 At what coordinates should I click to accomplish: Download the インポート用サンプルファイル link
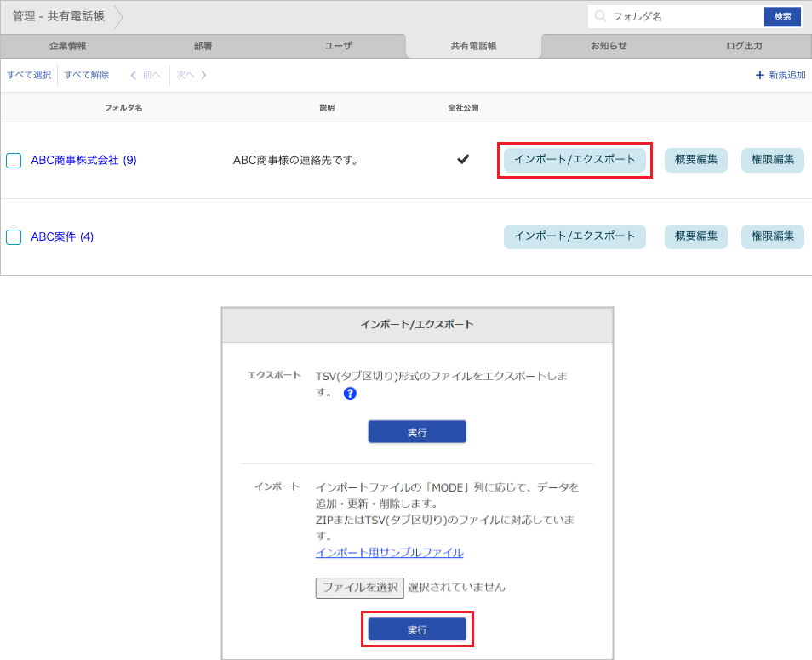tap(388, 552)
